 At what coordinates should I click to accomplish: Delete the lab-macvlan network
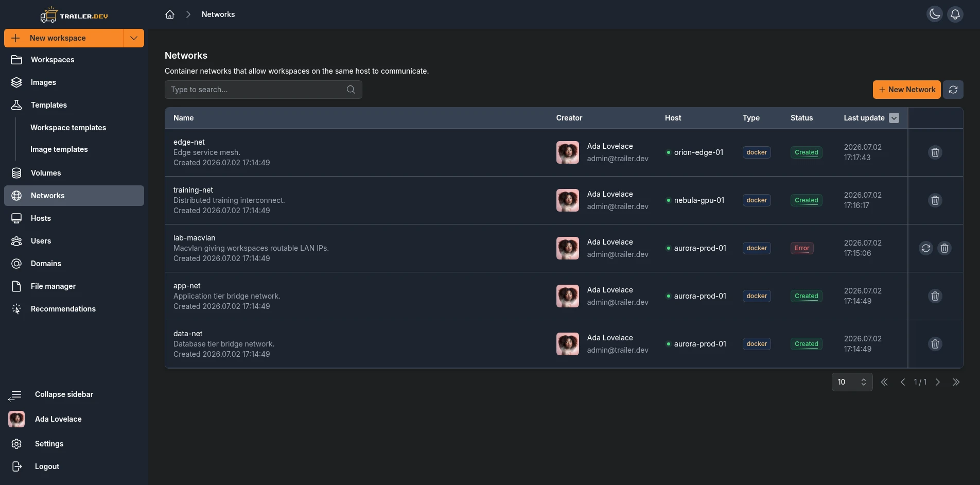pyautogui.click(x=944, y=248)
